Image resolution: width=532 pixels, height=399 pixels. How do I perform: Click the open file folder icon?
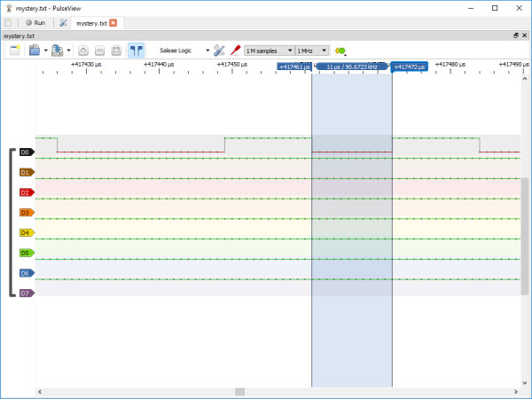click(35, 51)
